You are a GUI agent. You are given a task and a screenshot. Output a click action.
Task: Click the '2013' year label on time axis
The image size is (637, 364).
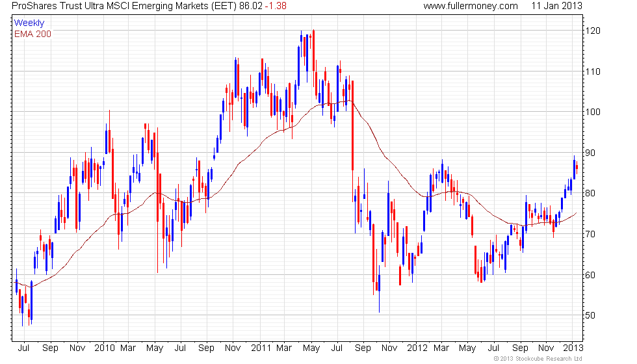(573, 348)
